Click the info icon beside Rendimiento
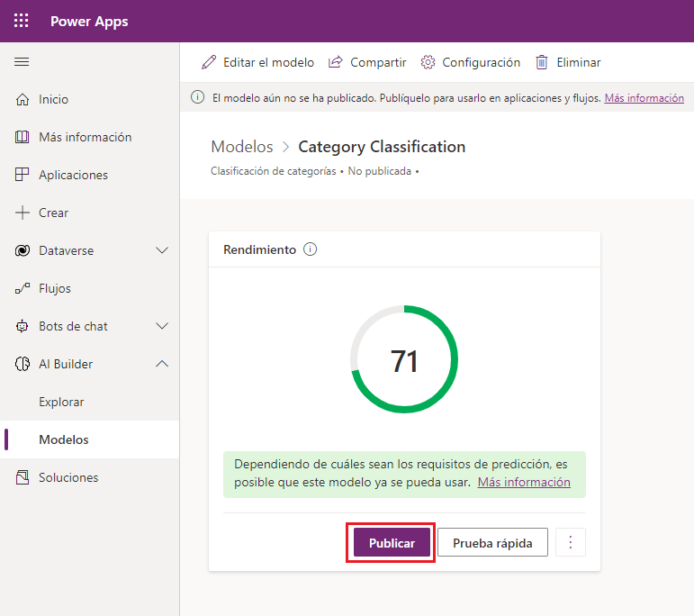This screenshot has height=616, width=694. click(x=310, y=249)
